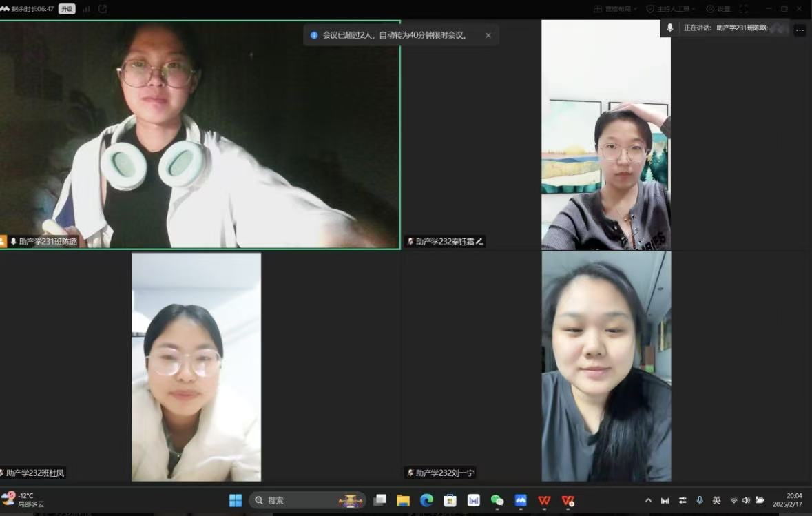Open the Windows Start menu
The width and height of the screenshot is (812, 516).
click(x=236, y=500)
